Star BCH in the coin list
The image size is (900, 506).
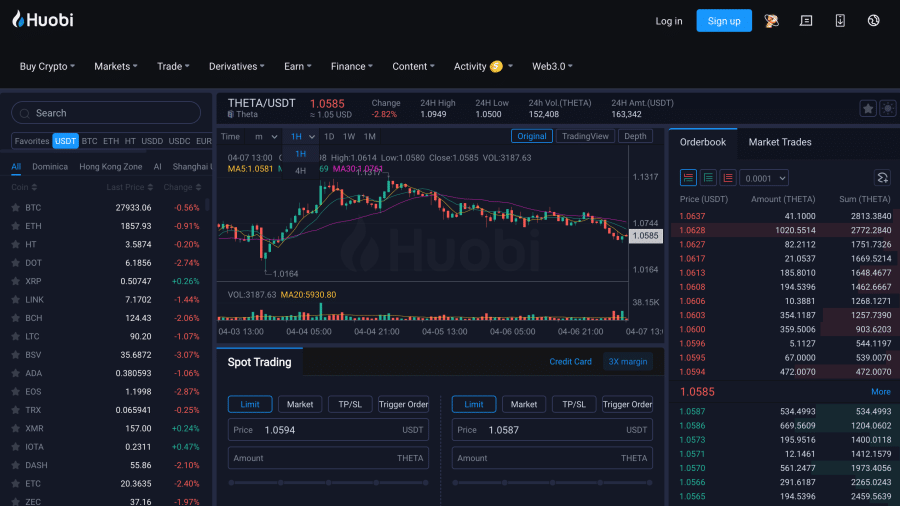point(15,318)
